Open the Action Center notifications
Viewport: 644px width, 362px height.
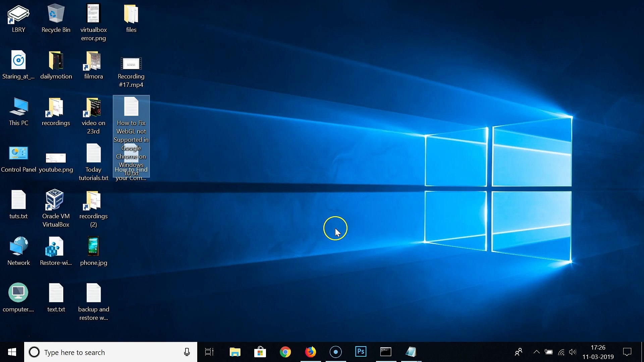(x=627, y=352)
